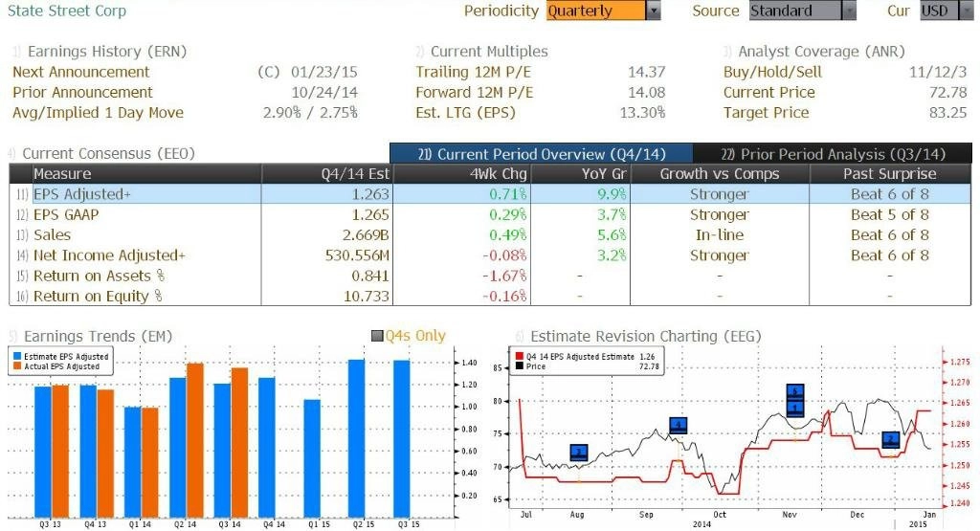
Task: Open Earnings History (ERN) section
Action: [107, 52]
